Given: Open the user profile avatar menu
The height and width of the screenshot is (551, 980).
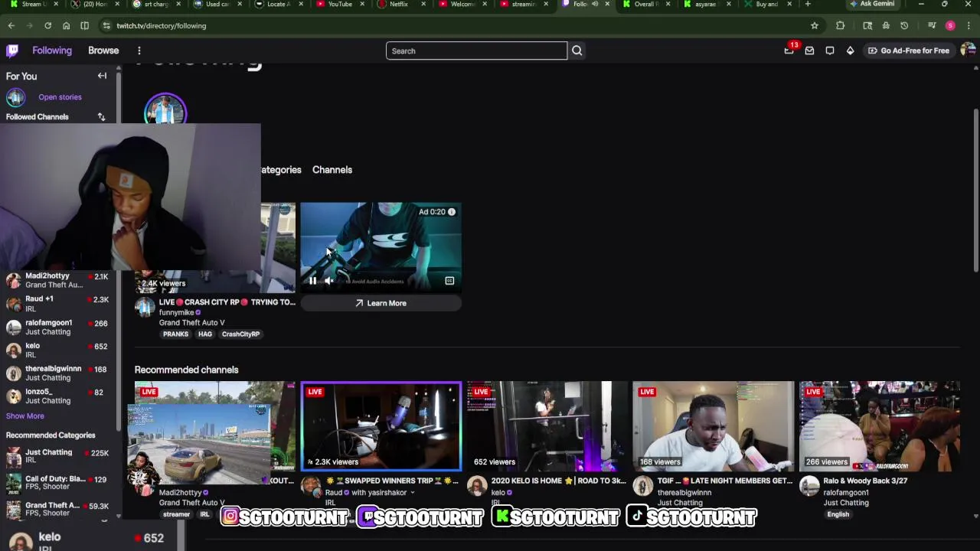Looking at the screenshot, I should point(968,51).
